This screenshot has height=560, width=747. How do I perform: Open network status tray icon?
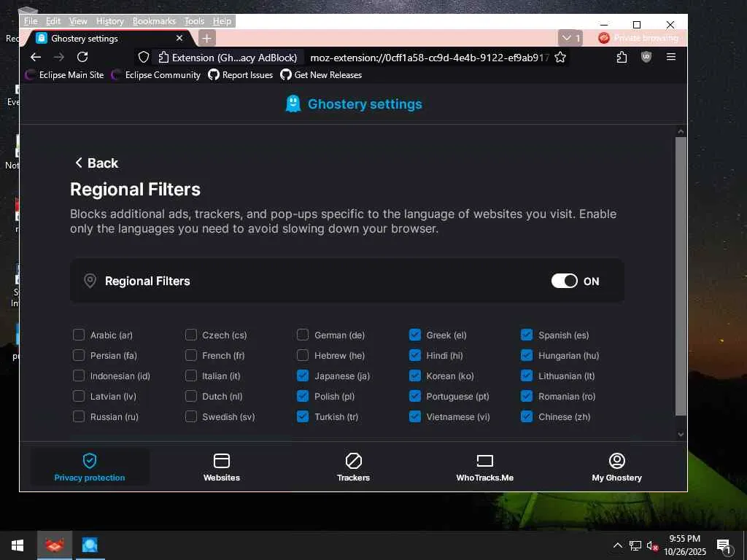click(635, 545)
